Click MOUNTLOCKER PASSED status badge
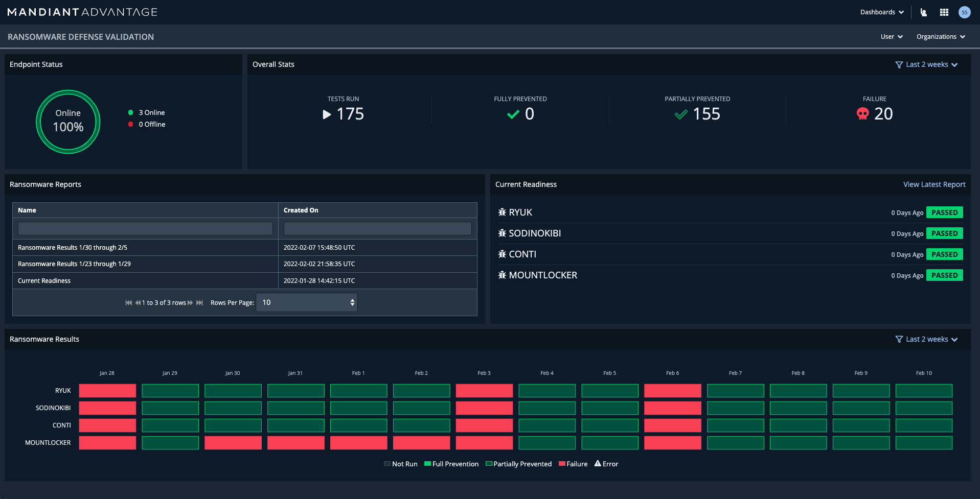Viewport: 980px width, 499px height. [944, 275]
